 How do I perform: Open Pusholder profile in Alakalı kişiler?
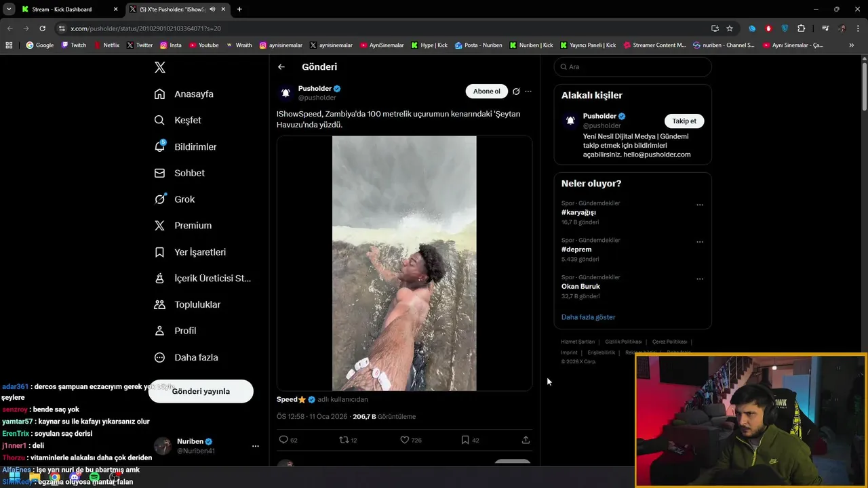coord(599,116)
